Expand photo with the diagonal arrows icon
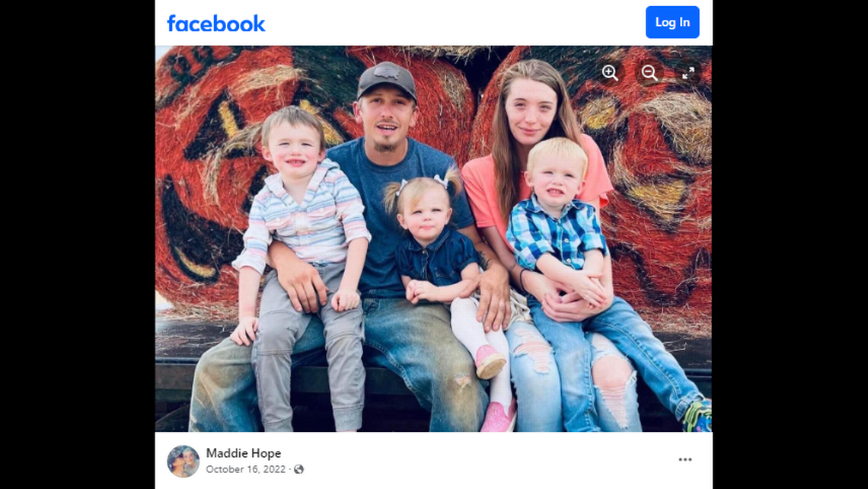The image size is (868, 489). click(688, 73)
